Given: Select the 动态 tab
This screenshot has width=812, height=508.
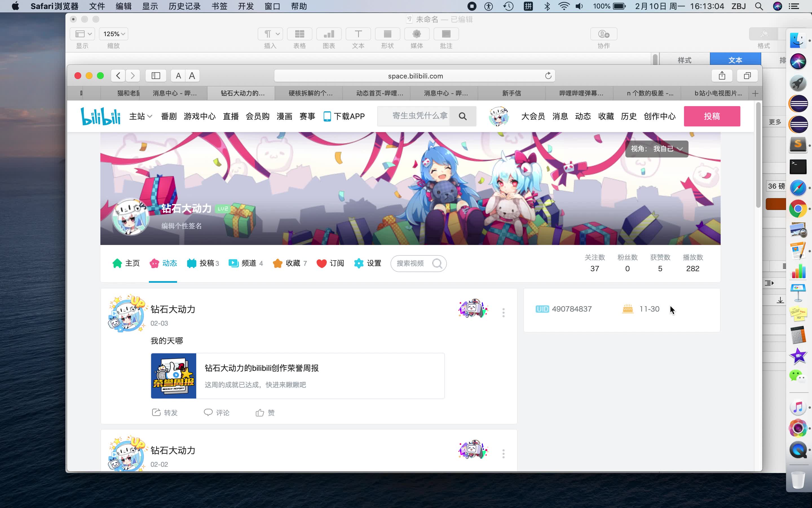Looking at the screenshot, I should point(163,263).
